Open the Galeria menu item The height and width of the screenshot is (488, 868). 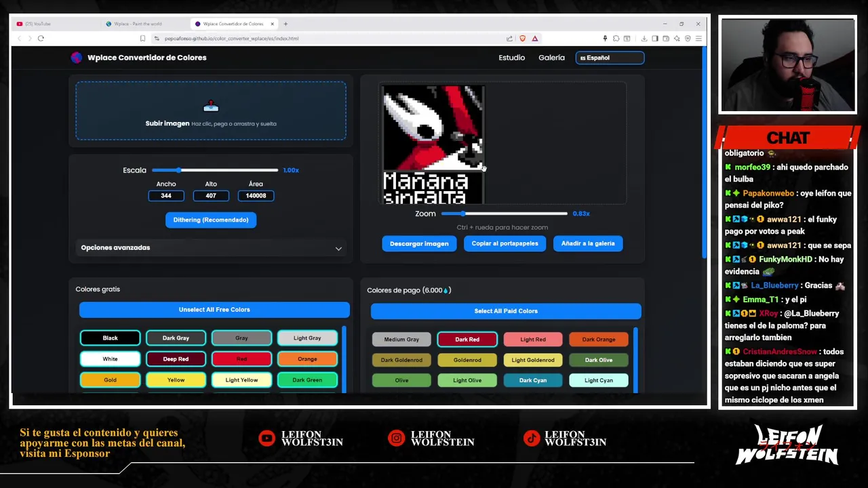click(551, 58)
